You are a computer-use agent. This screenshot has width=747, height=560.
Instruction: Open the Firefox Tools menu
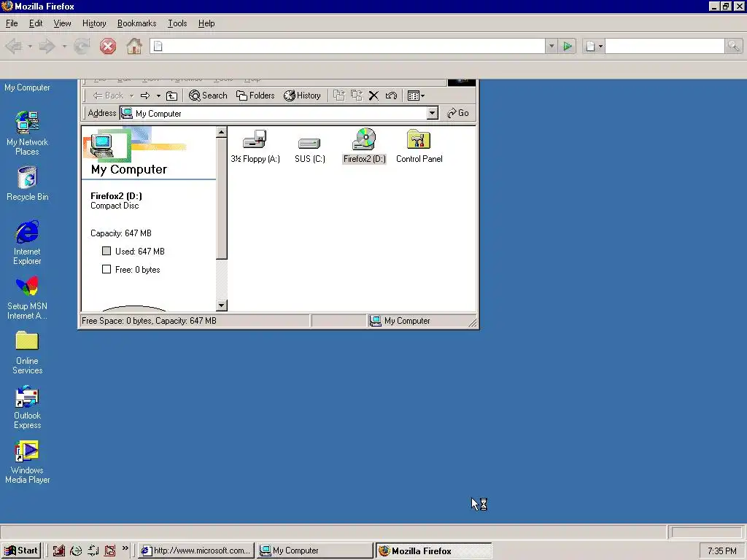click(177, 23)
